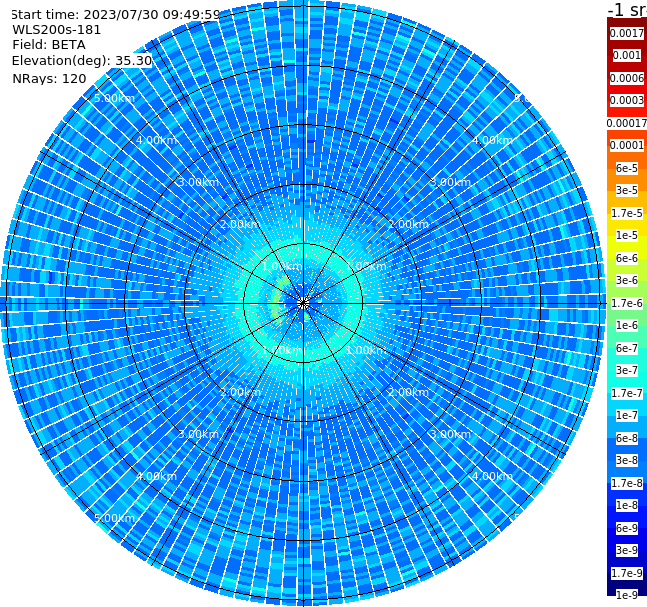Pick the 1e-7 colorbar tick label
The height and width of the screenshot is (607, 647).
point(627,415)
